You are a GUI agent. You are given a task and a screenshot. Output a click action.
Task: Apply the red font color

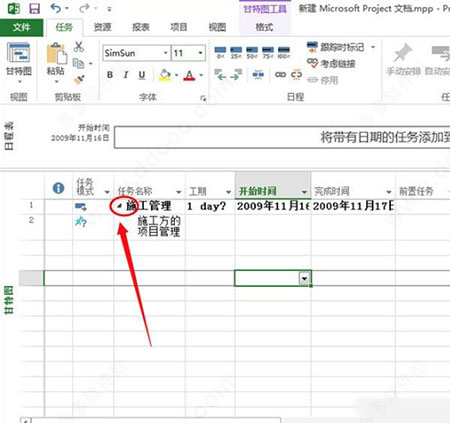[x=189, y=75]
